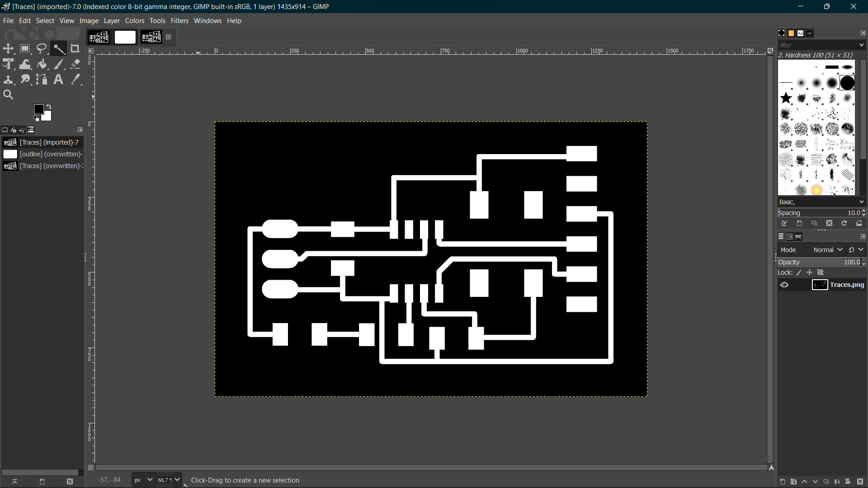Image resolution: width=868 pixels, height=488 pixels.
Task: Toggle layer lock position
Action: (809, 272)
